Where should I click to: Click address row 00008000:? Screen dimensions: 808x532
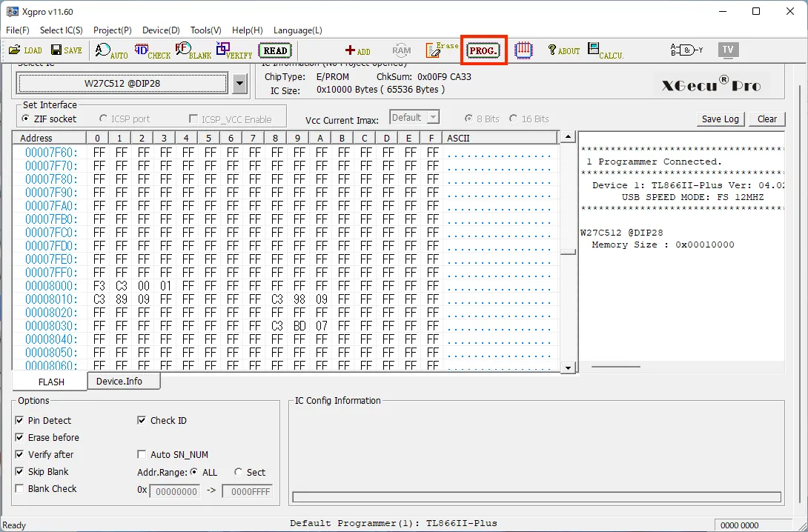pyautogui.click(x=51, y=286)
